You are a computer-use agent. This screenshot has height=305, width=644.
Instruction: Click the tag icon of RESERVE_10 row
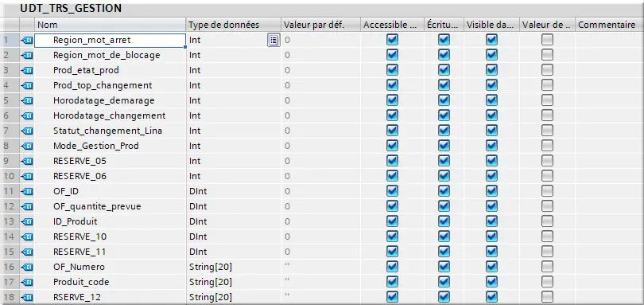tap(27, 237)
